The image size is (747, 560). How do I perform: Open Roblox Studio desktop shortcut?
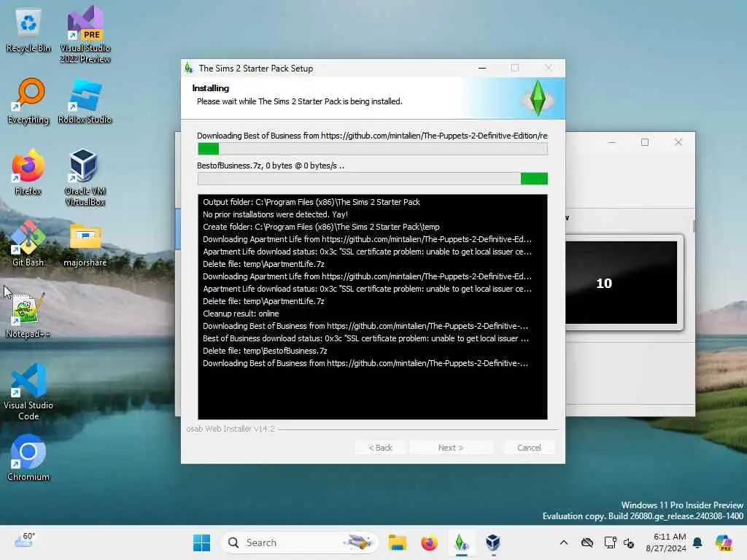coord(85,101)
